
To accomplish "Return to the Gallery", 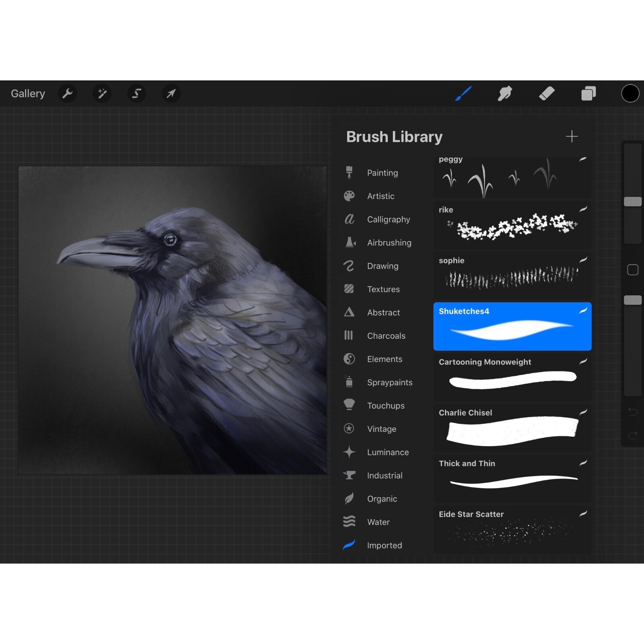I will pos(28,94).
